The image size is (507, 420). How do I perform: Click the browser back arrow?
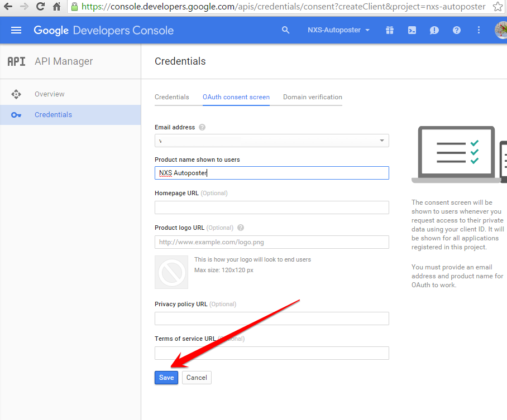pos(8,7)
